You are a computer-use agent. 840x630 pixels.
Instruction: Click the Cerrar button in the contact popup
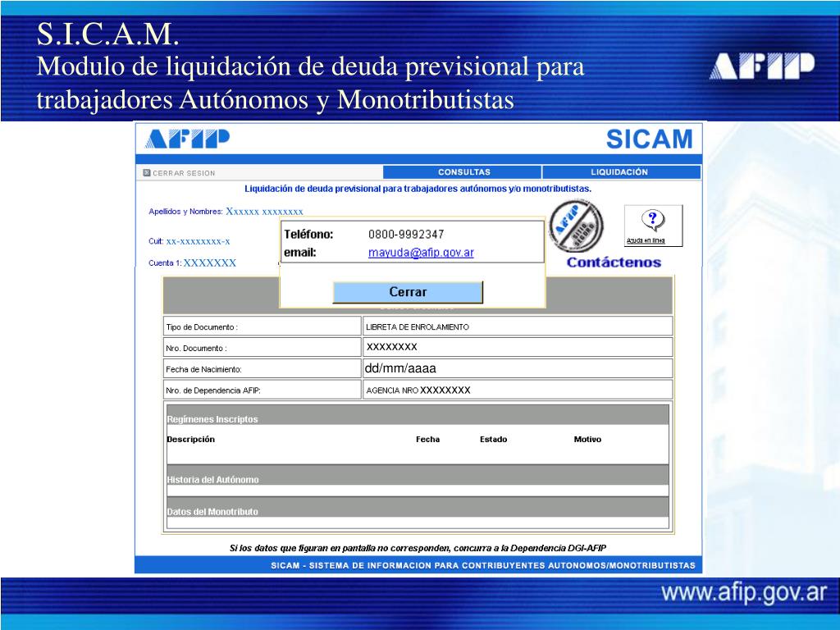coord(408,292)
